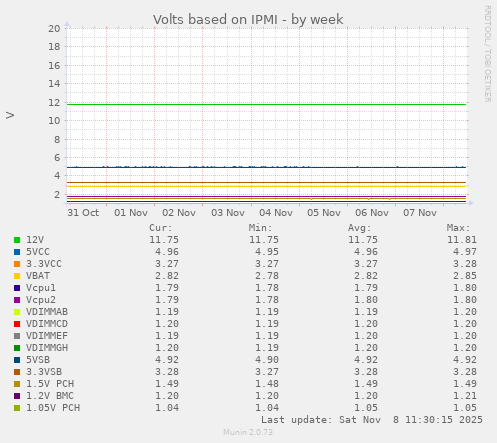Viewport: 497px width, 443px height.
Task: Click the 'Vcpu2' legend label
Action: (41, 300)
